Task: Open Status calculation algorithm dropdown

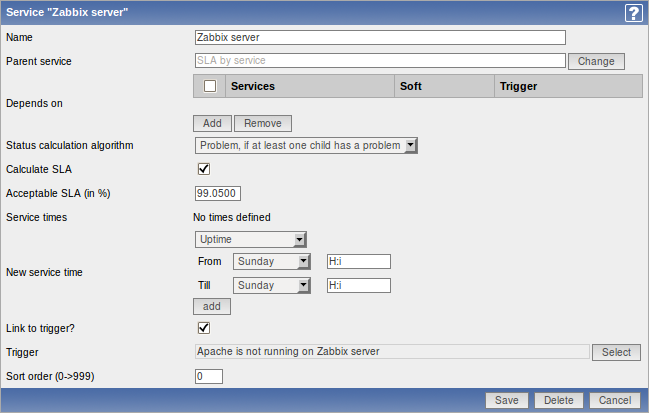Action: pyautogui.click(x=306, y=146)
